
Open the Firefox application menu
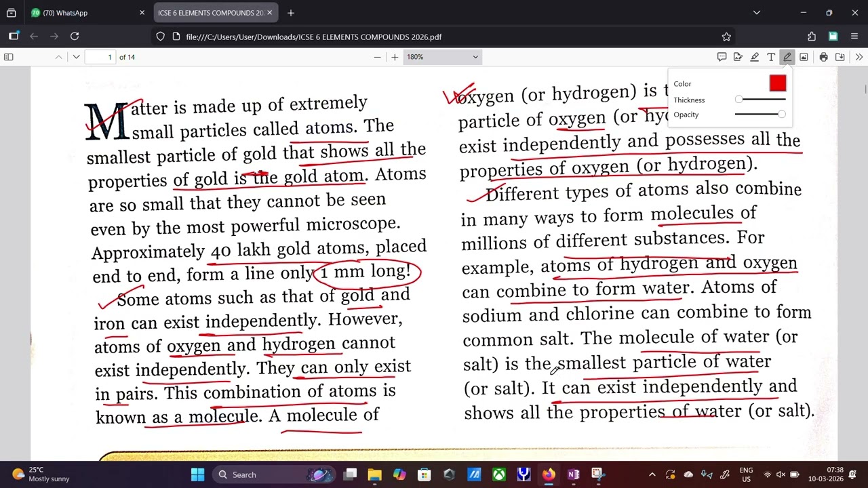tap(854, 37)
